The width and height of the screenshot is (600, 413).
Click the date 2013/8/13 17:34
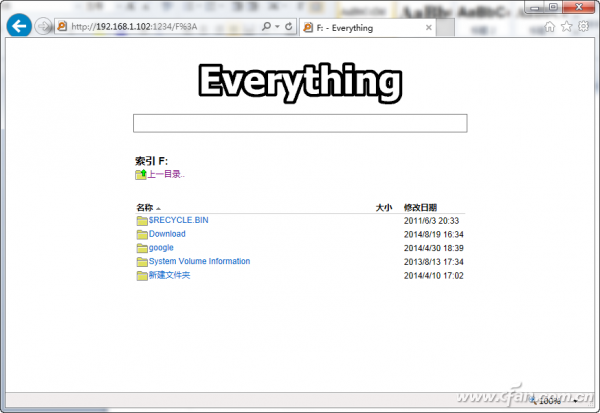434,262
